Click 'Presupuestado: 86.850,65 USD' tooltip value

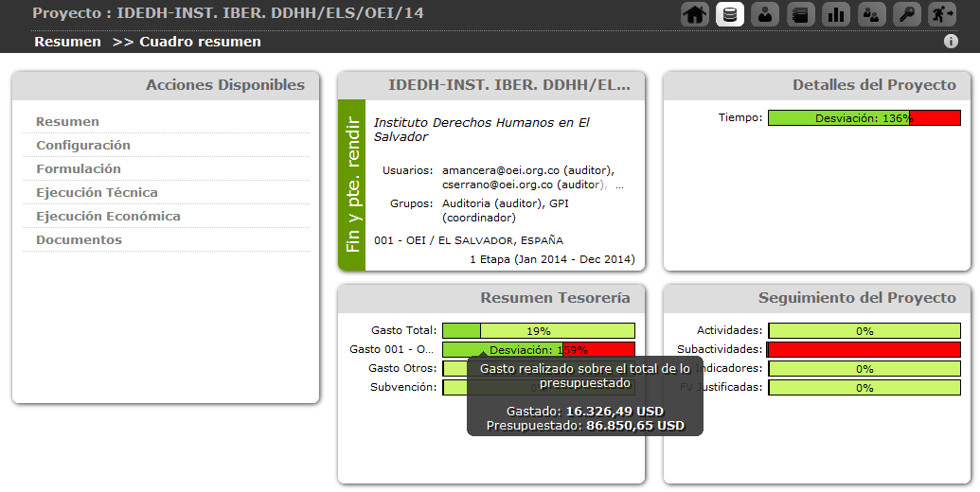click(585, 426)
